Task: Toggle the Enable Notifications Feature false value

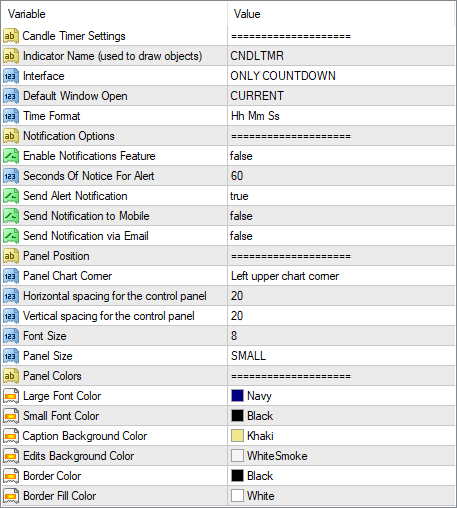Action: [341, 156]
